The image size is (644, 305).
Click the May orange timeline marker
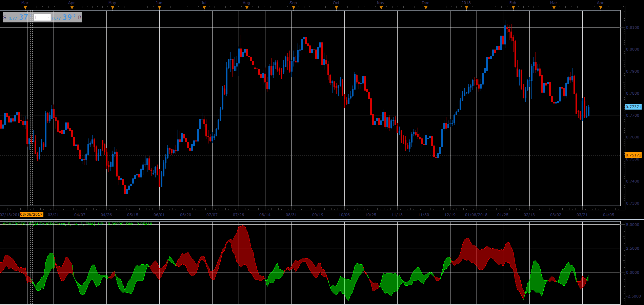(x=113, y=8)
